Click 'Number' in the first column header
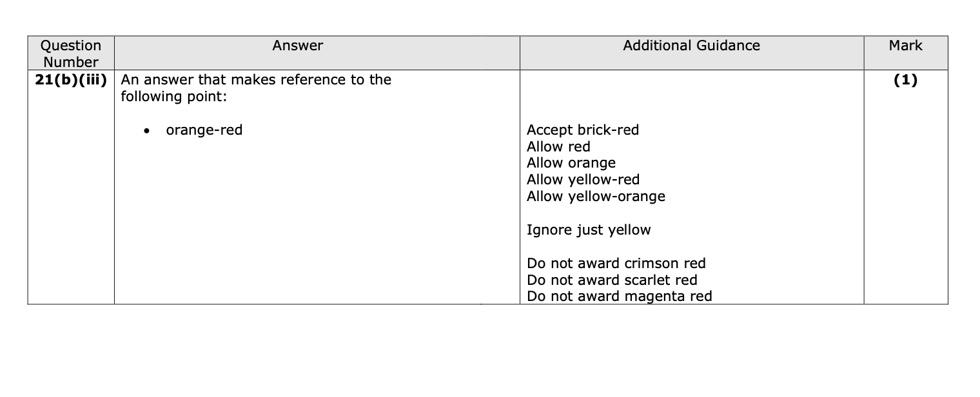Image resolution: width=980 pixels, height=397 pixels. tap(71, 62)
